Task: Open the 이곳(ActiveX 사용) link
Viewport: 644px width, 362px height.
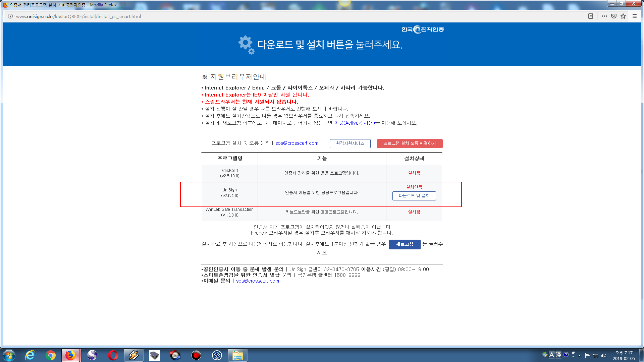Action: 354,123
